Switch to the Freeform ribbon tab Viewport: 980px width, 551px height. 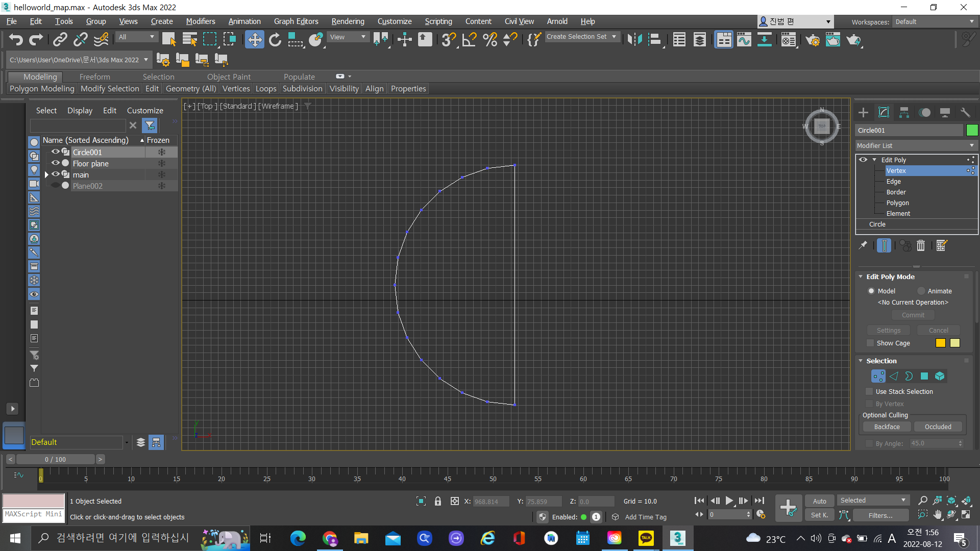[94, 77]
